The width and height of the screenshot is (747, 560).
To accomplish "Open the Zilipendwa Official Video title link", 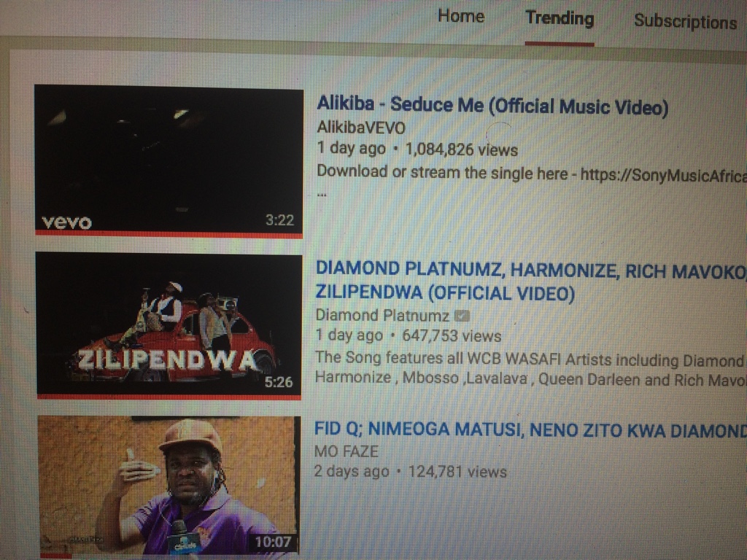I will tap(531, 281).
